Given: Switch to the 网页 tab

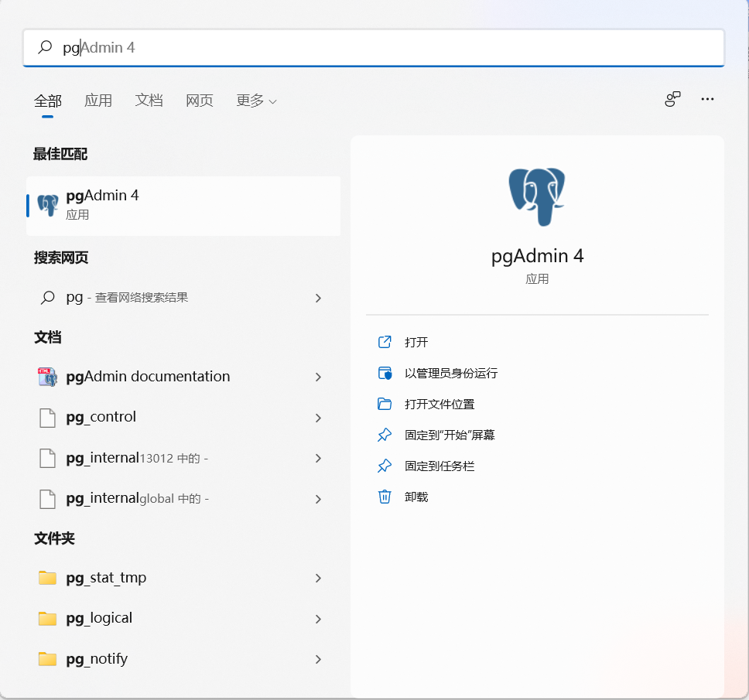Looking at the screenshot, I should [199, 101].
